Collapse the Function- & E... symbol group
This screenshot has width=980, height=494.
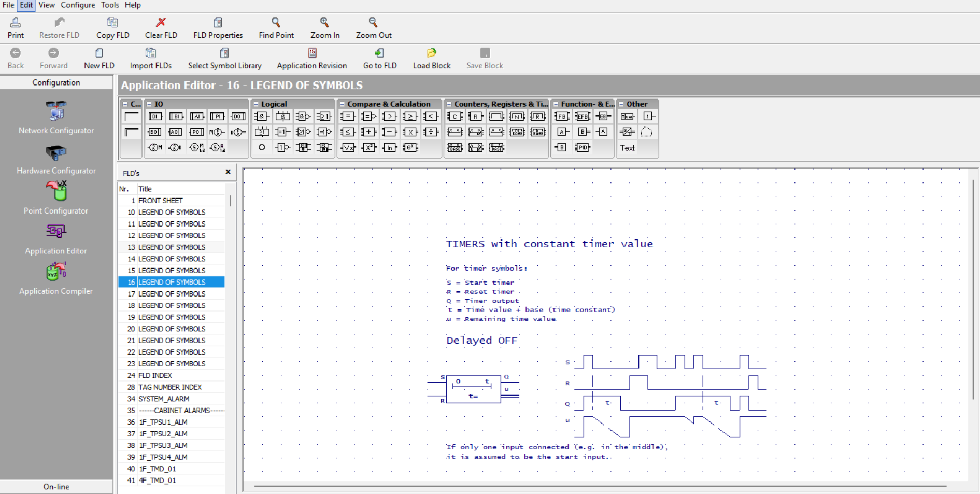tap(556, 104)
